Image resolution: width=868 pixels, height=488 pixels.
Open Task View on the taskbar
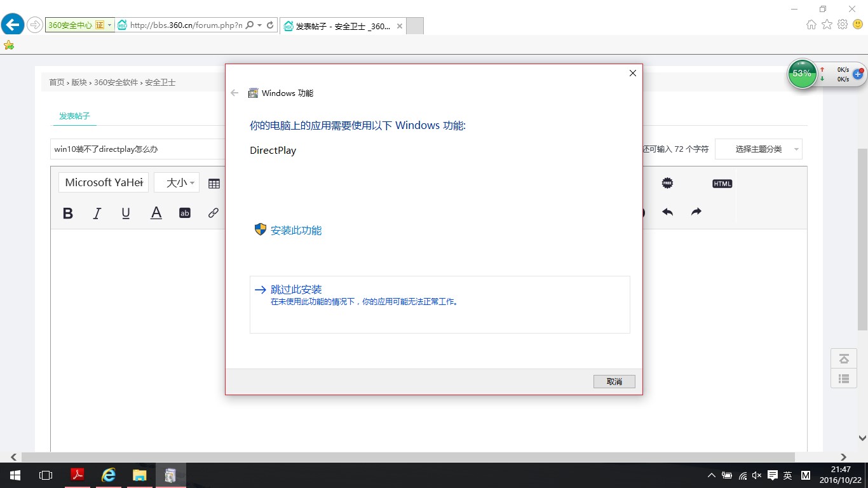45,475
